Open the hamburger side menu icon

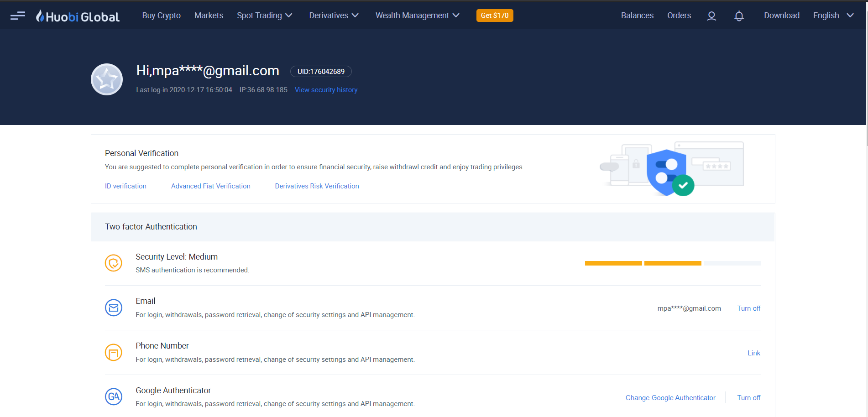point(18,16)
